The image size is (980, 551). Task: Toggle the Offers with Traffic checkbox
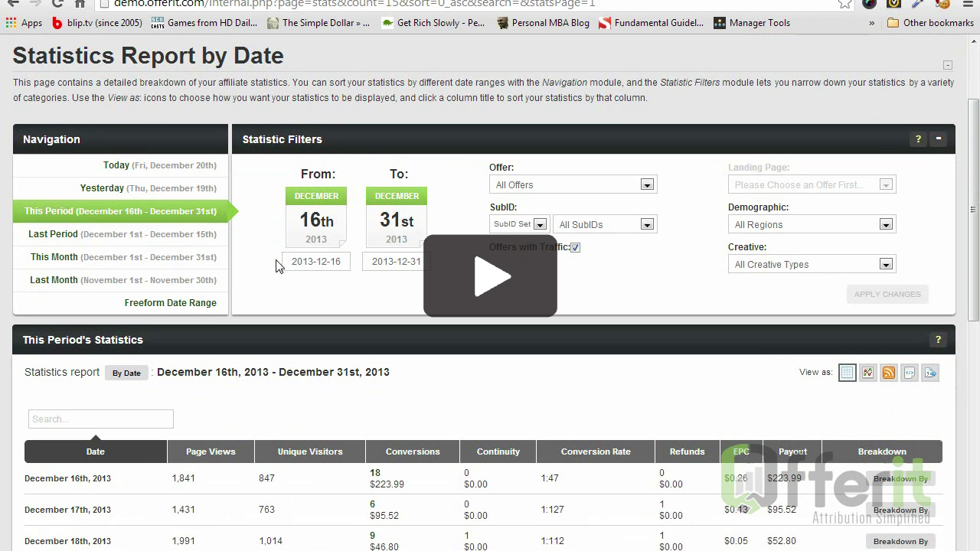[x=575, y=247]
